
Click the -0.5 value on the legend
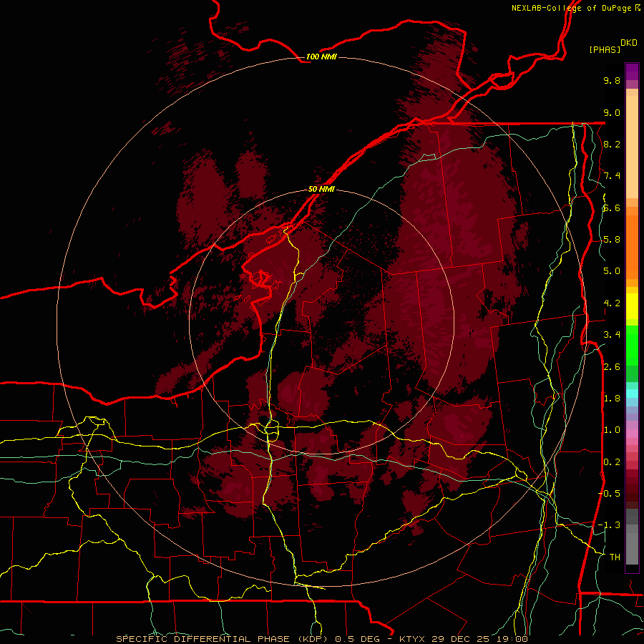610,493
